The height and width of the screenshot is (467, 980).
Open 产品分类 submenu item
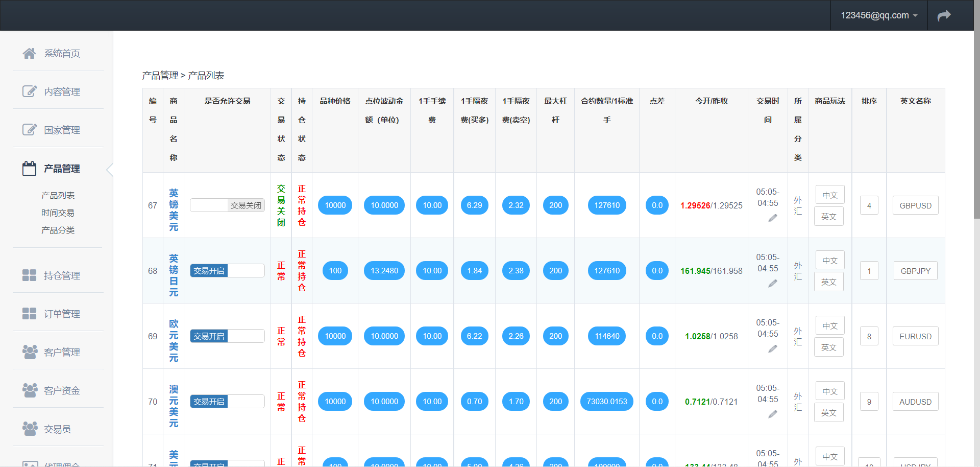coord(58,230)
